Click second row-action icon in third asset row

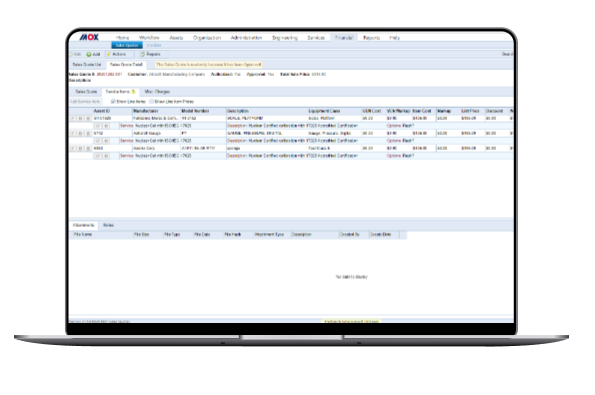click(x=80, y=148)
